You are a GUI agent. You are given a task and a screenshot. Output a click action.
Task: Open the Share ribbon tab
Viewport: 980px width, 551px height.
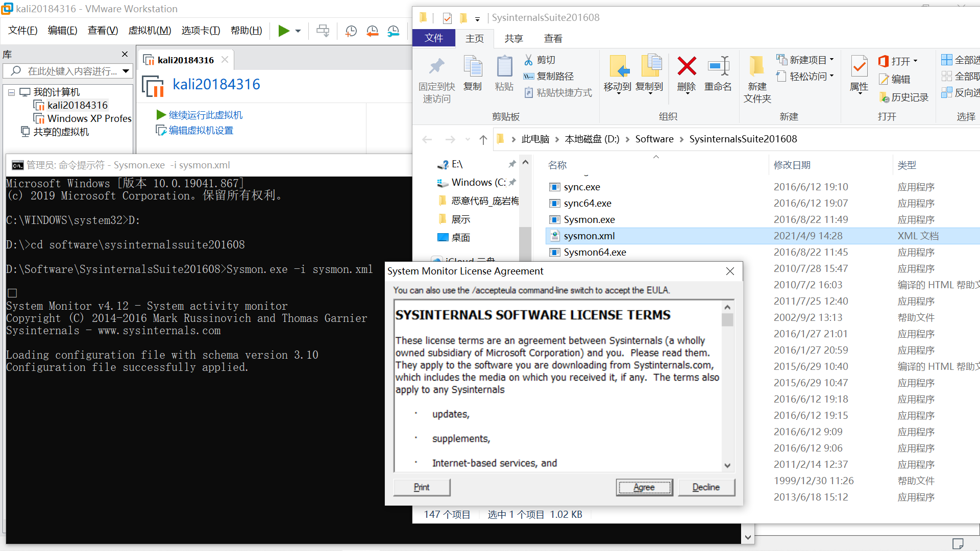point(513,38)
